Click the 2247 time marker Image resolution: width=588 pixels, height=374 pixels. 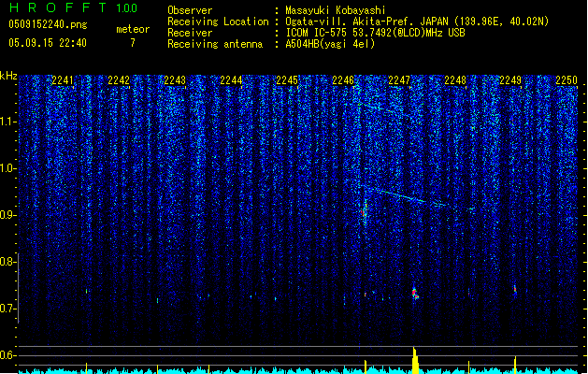[x=399, y=80]
